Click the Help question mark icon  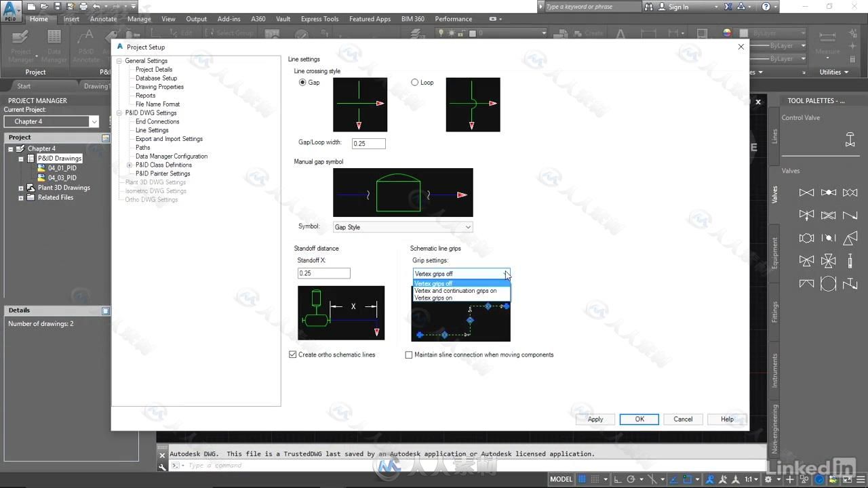766,7
